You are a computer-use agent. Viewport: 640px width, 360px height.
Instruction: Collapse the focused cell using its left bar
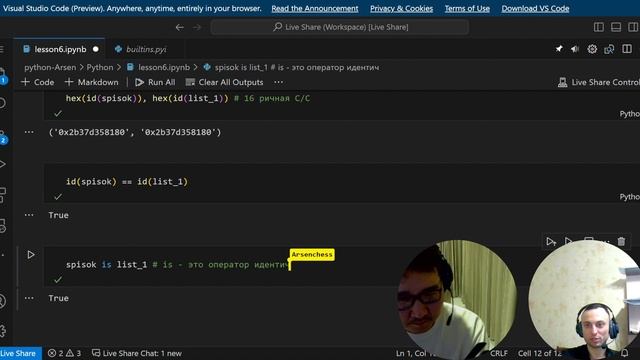pyautogui.click(x=17, y=266)
